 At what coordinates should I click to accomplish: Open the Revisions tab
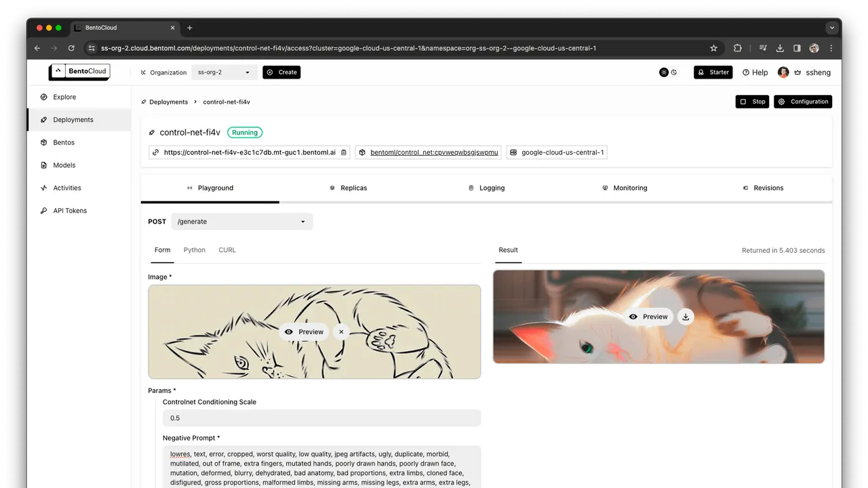coord(763,188)
